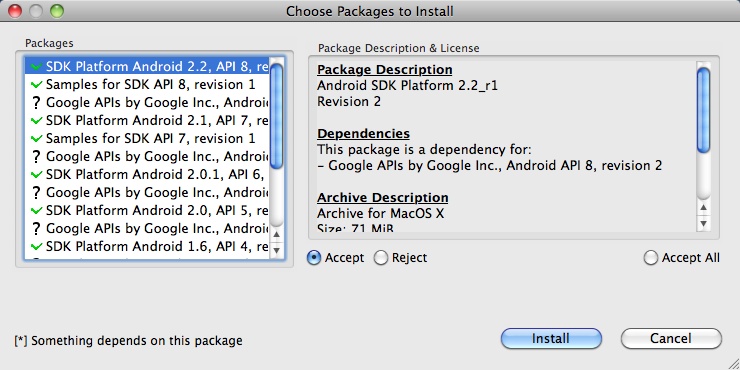Close the Choose Packages to Install window
The width and height of the screenshot is (740, 370).
point(15,11)
